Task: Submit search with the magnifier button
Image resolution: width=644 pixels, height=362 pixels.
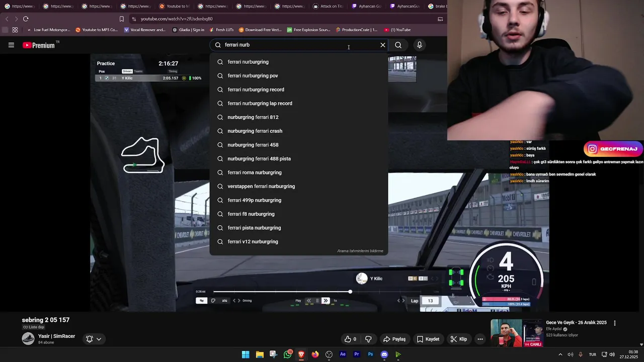Action: point(398,45)
